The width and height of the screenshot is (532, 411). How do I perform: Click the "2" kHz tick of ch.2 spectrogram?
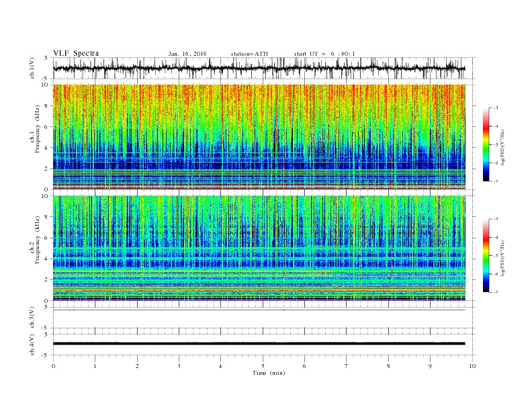click(x=46, y=280)
